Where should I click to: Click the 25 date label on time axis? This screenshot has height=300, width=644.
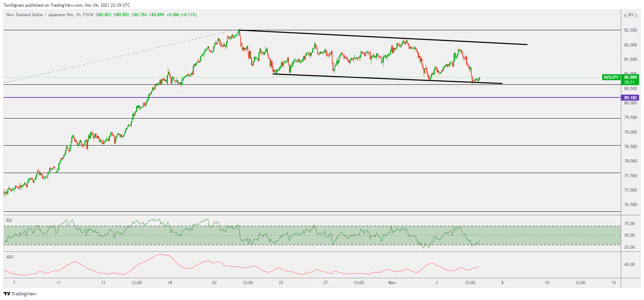coord(281,283)
